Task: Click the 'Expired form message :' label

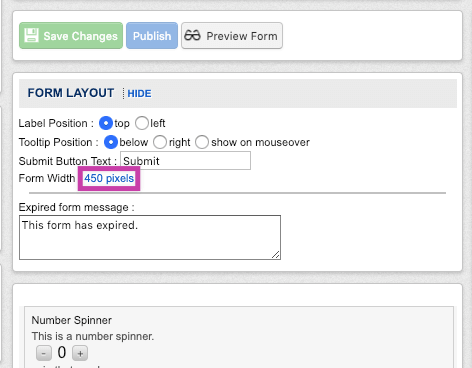Action: pos(76,207)
